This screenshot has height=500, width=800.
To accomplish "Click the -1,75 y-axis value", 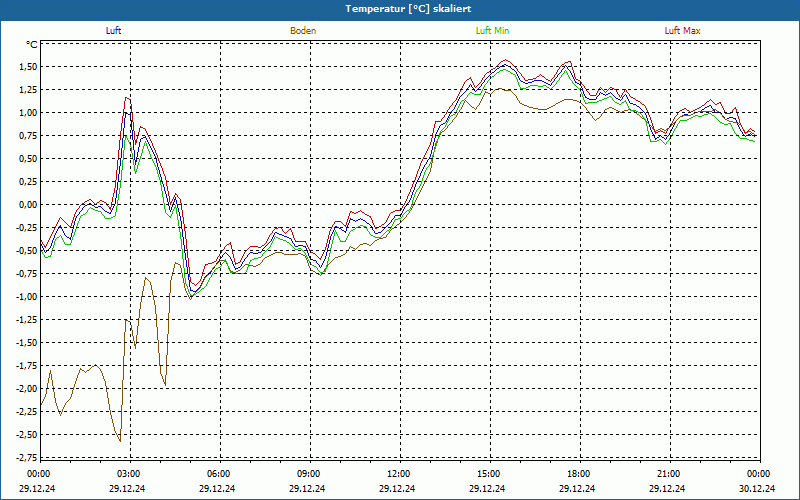I will (26, 365).
